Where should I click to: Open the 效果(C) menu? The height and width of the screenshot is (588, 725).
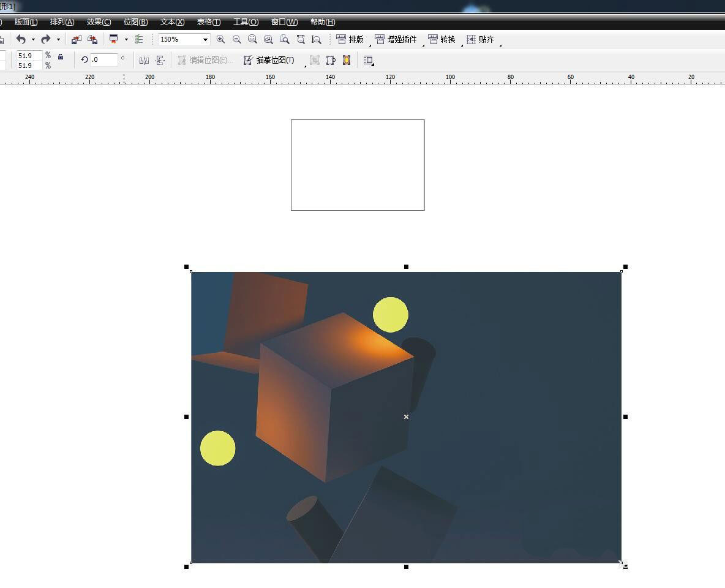pos(99,22)
